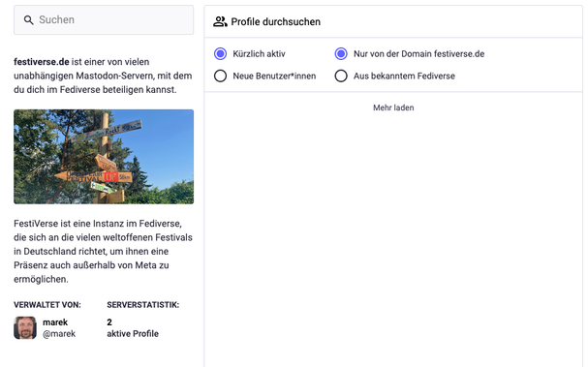588x367 pixels.
Task: Click the bold festiverse.de server name
Action: (x=42, y=61)
